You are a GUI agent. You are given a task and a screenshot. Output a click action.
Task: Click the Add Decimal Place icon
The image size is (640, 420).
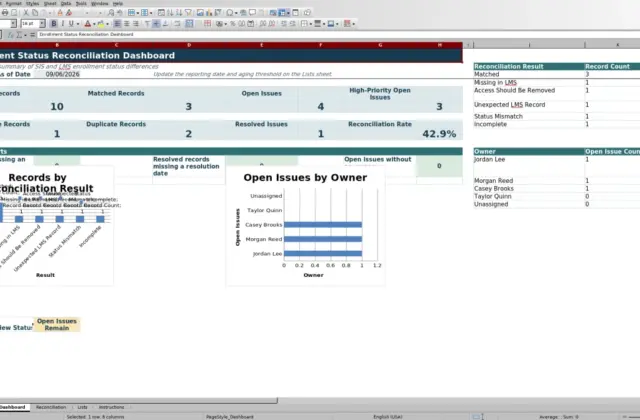tap(263, 24)
